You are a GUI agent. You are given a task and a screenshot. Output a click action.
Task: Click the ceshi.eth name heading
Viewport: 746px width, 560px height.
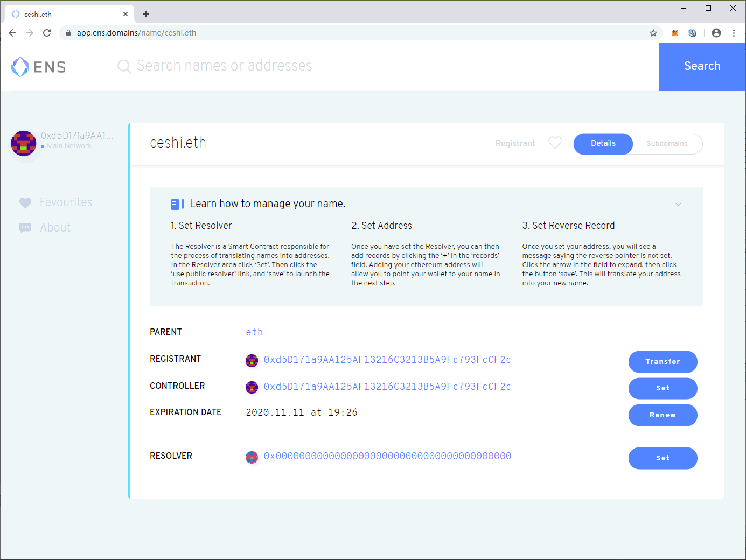click(x=178, y=143)
